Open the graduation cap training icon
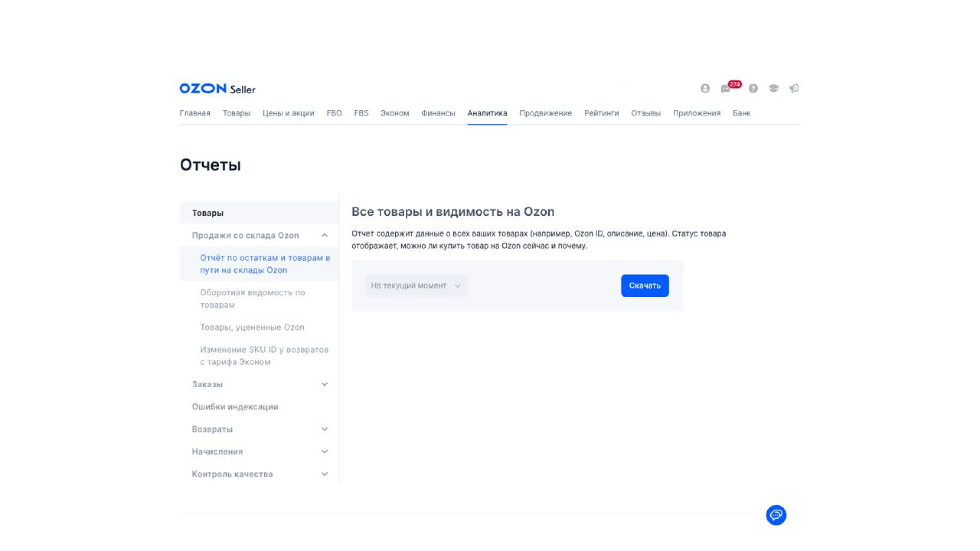Viewport: 980px width, 551px height. point(774,88)
